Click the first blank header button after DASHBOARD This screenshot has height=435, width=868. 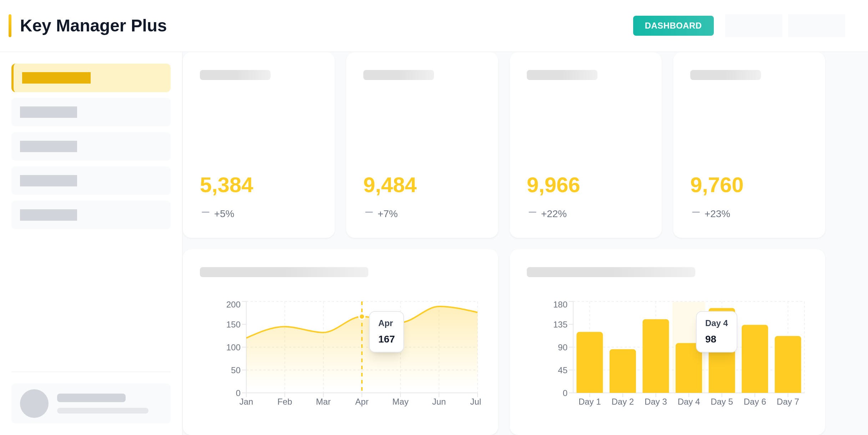753,26
